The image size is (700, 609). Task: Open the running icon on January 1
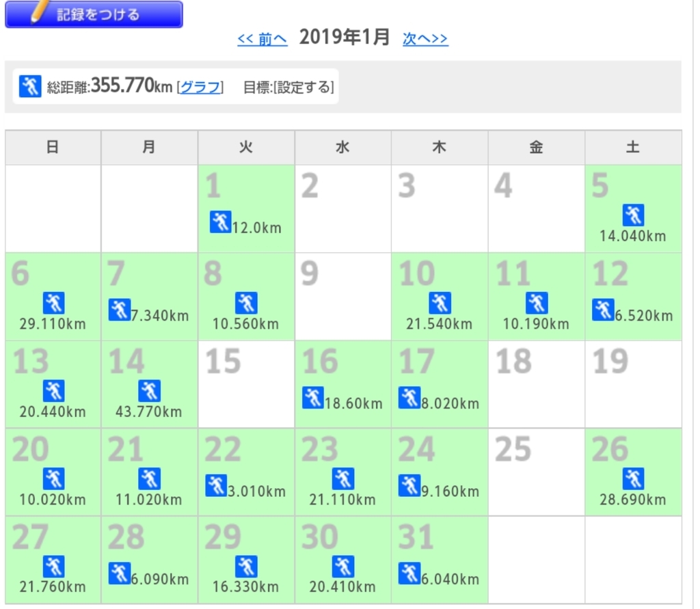click(221, 222)
